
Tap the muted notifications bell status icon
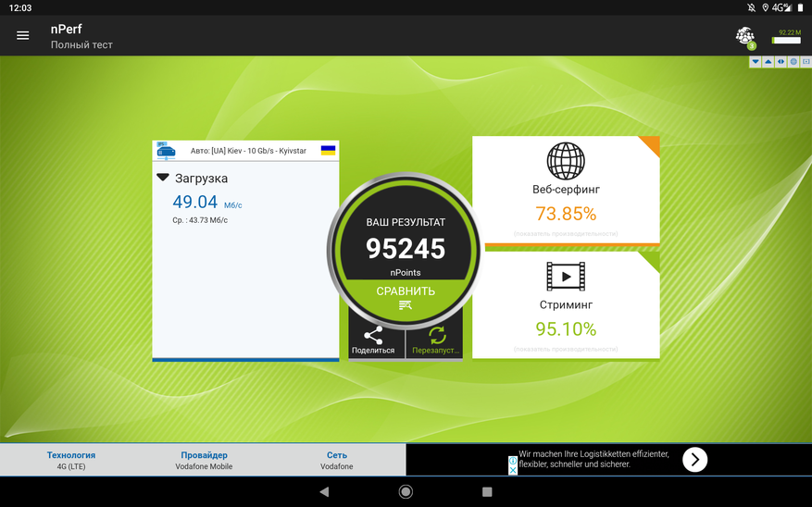[752, 7]
